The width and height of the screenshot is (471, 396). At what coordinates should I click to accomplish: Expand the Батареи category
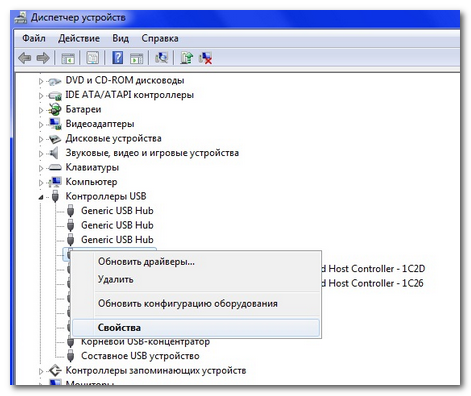coord(41,110)
